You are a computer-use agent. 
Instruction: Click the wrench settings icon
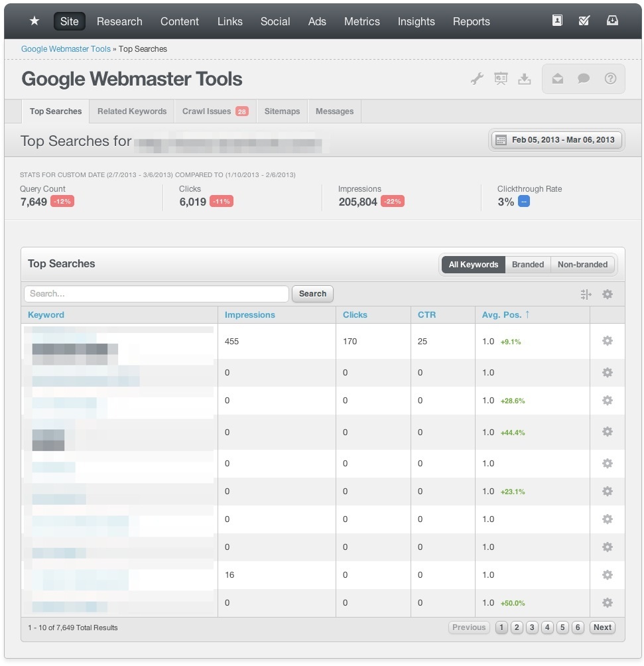pyautogui.click(x=477, y=78)
